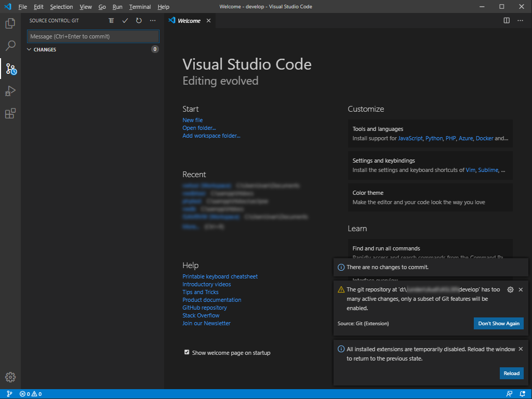Click the Don't Show Again button
The image size is (532, 399).
point(498,323)
